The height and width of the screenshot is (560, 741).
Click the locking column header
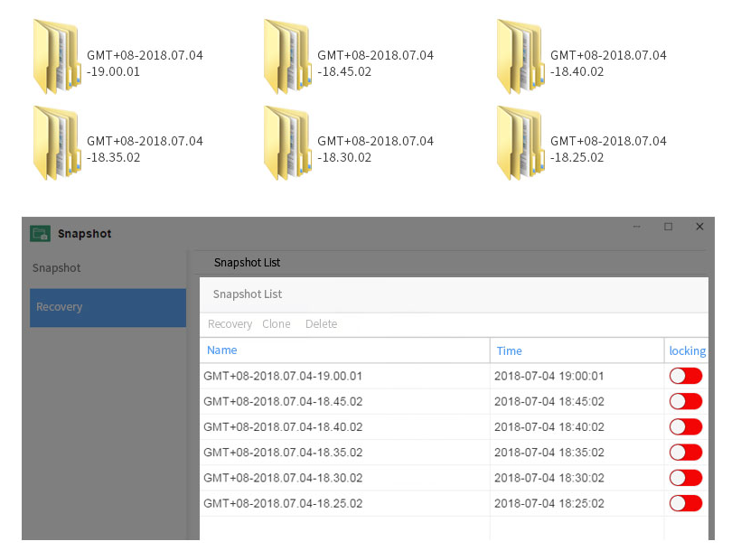[687, 350]
